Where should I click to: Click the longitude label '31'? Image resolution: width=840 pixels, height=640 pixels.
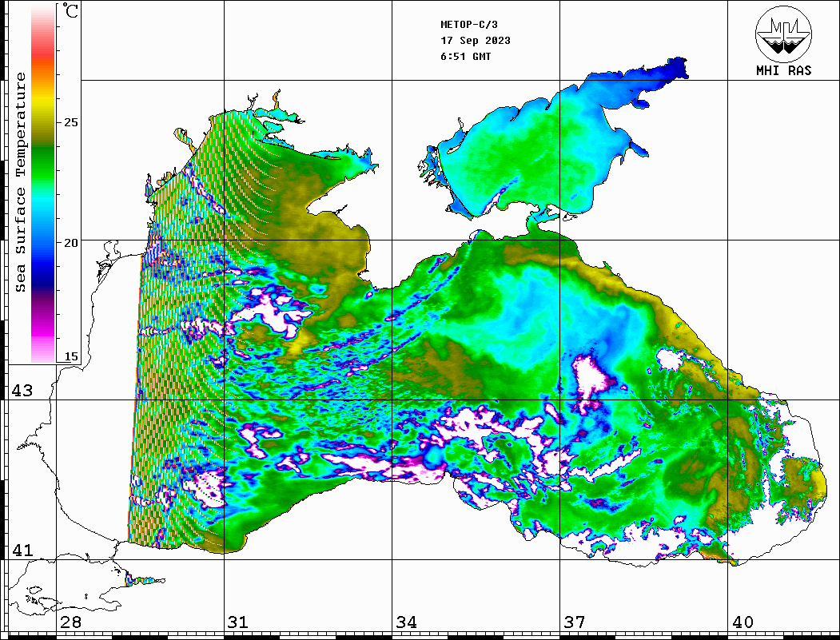238,622
